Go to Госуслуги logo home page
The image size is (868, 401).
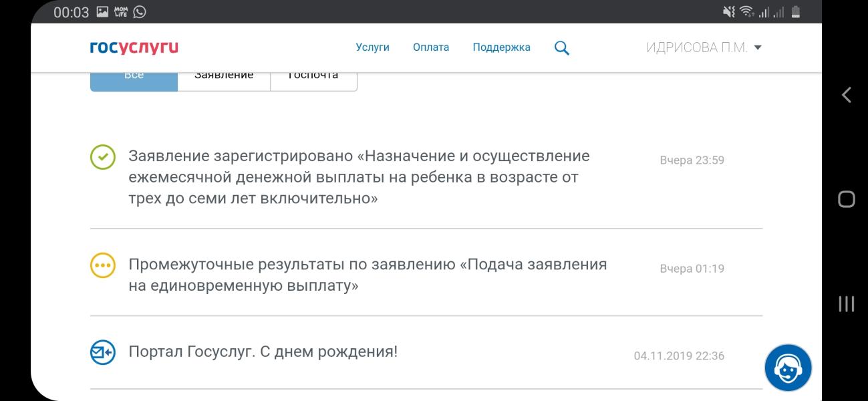point(134,47)
